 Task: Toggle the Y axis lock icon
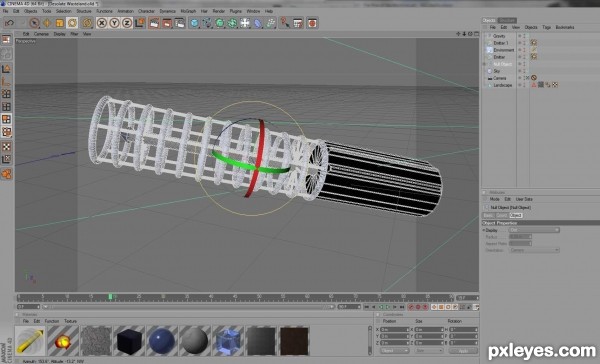coord(114,23)
